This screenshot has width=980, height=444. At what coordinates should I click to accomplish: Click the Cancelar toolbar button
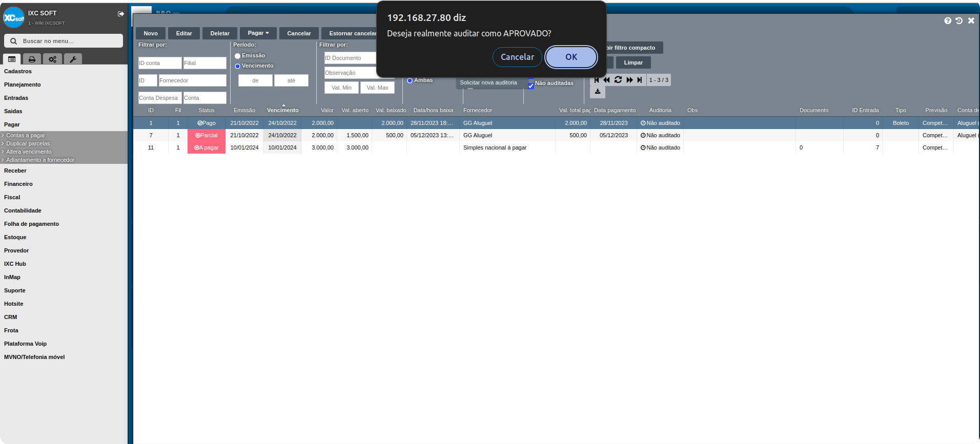coord(299,33)
